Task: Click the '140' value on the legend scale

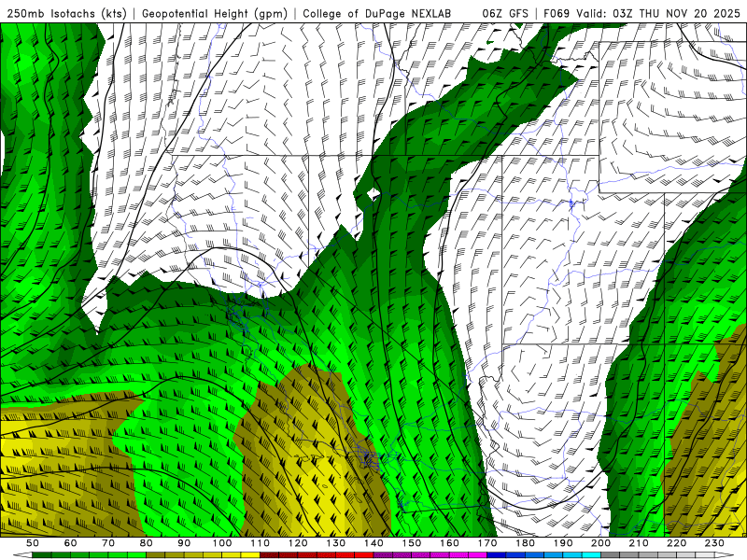Action: [373, 543]
